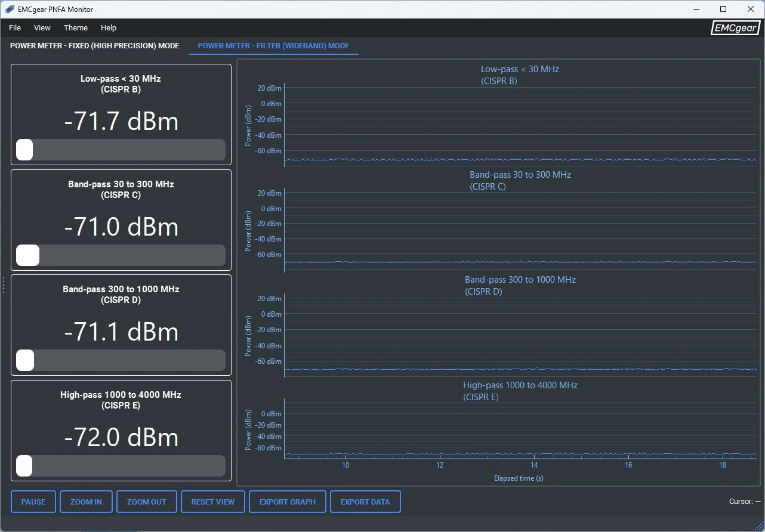Click the -71.1 dBm CISPR D reading

[121, 332]
